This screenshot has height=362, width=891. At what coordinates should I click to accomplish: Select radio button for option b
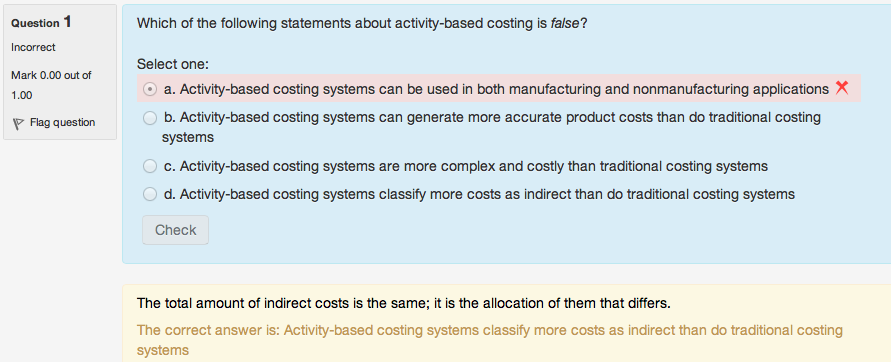(150, 118)
